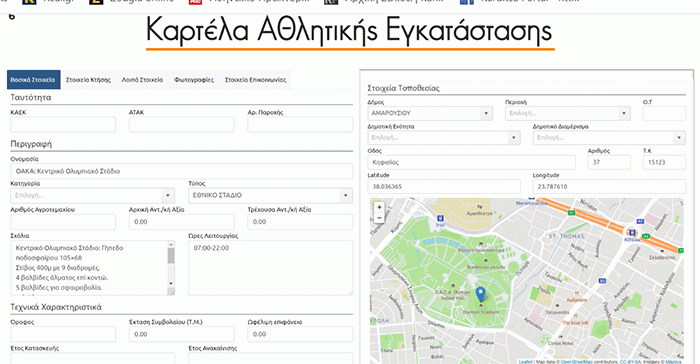Expand the Περιοχή dropdown

567,113
